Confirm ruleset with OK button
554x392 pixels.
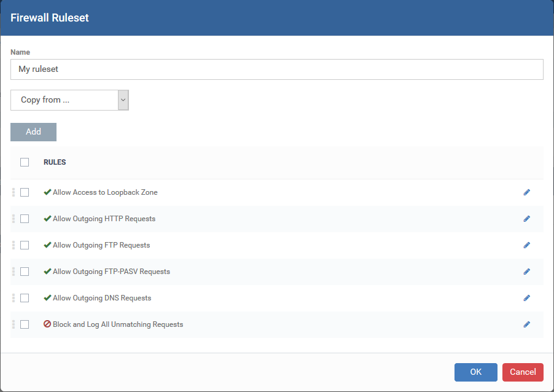point(475,372)
